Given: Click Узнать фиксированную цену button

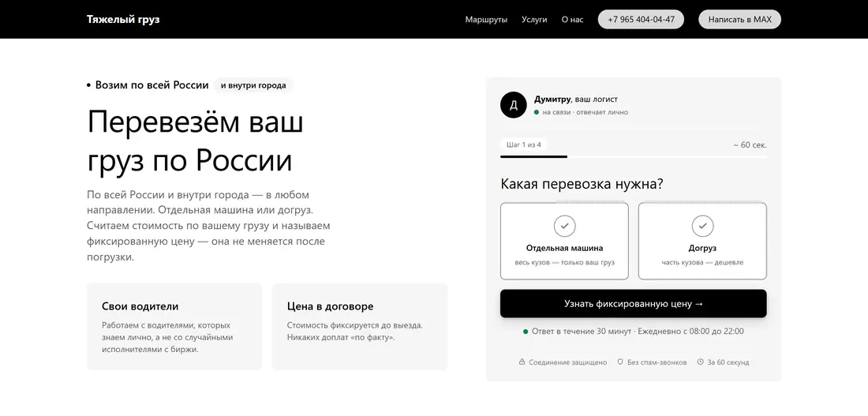Looking at the screenshot, I should click(634, 304).
